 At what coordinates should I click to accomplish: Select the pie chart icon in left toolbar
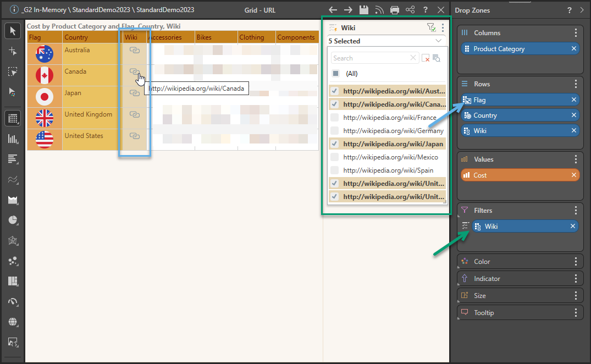tap(13, 220)
